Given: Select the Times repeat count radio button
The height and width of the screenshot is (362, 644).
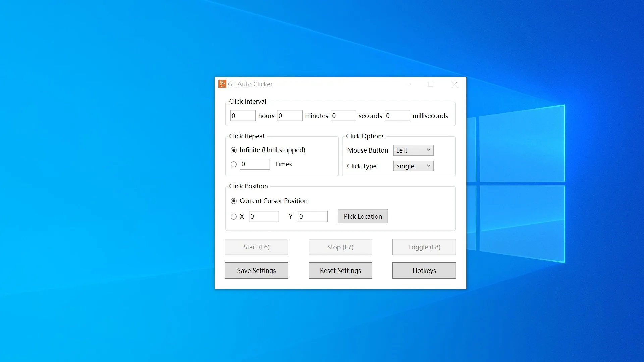Looking at the screenshot, I should pos(234,164).
